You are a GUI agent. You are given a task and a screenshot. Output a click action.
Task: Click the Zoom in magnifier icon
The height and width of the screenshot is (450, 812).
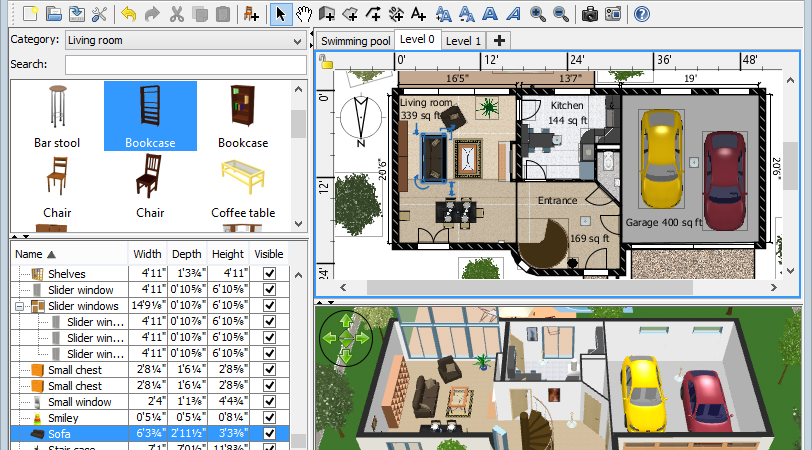[538, 14]
